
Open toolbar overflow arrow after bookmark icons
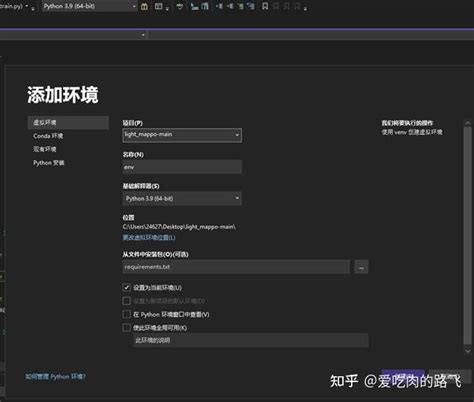(305, 9)
